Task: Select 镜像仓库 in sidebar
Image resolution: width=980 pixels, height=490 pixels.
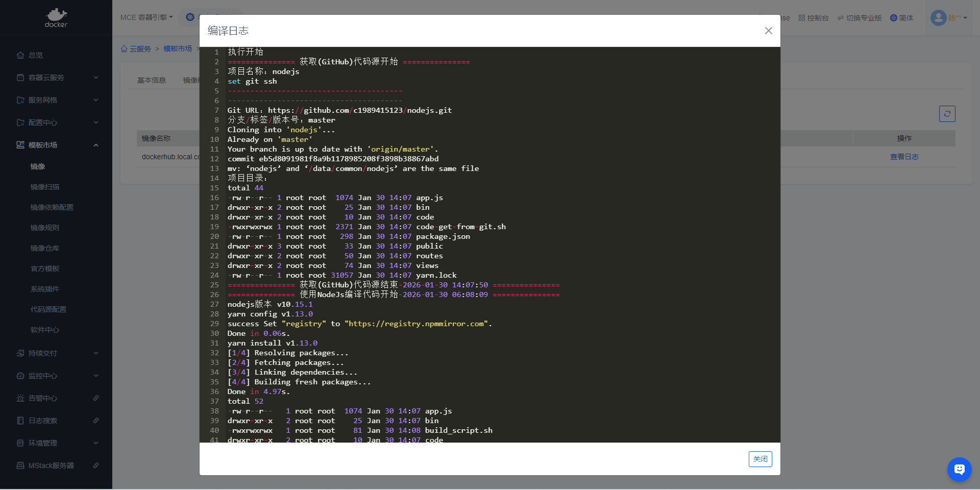Action: (x=45, y=248)
